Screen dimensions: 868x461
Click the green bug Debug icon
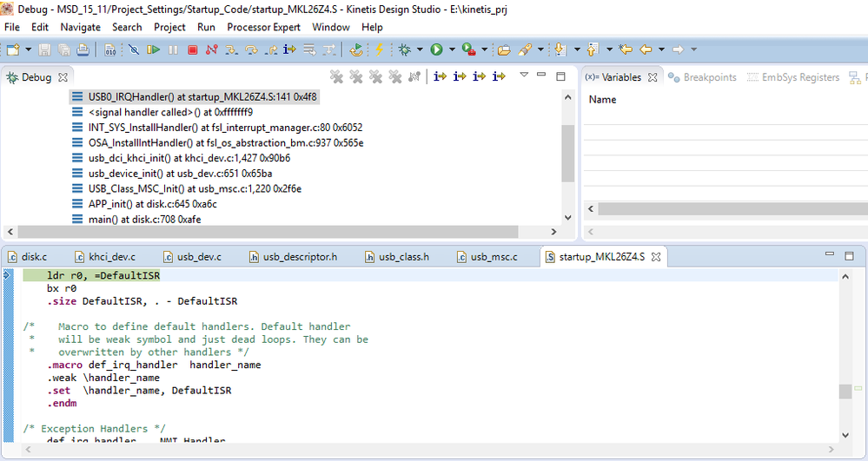tap(405, 49)
